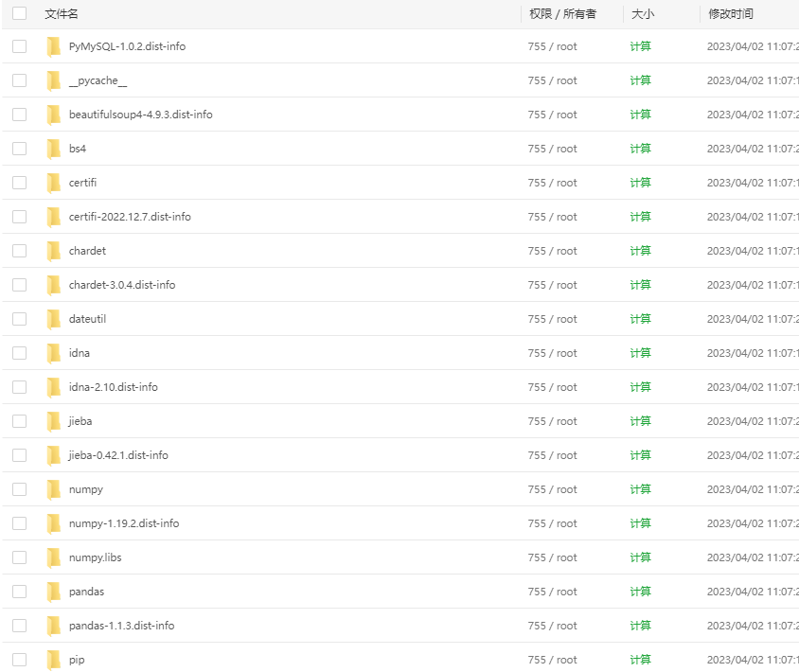Screen dimensions: 799x672
Task: Open pandas-1.1.3.dist-info folder name
Action: pos(122,626)
